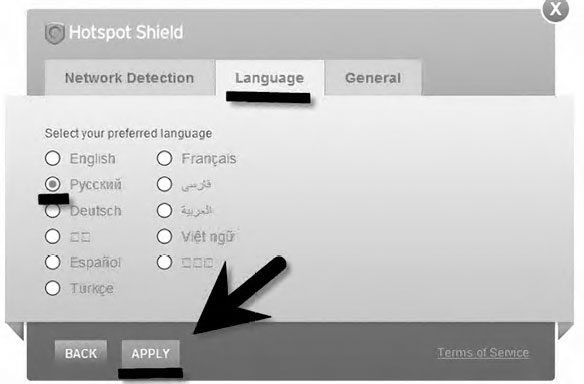Select the English language option
Image resolution: width=584 pixels, height=384 pixels.
(53, 158)
